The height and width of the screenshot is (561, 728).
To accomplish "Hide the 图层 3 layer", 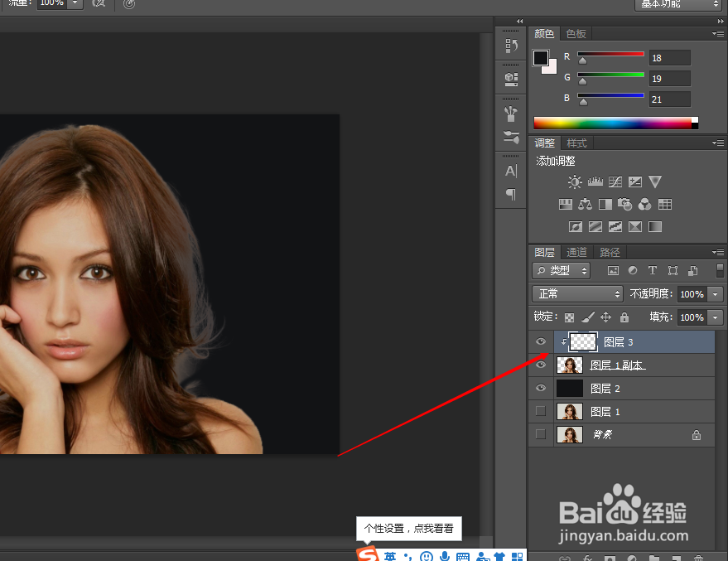I will [541, 341].
